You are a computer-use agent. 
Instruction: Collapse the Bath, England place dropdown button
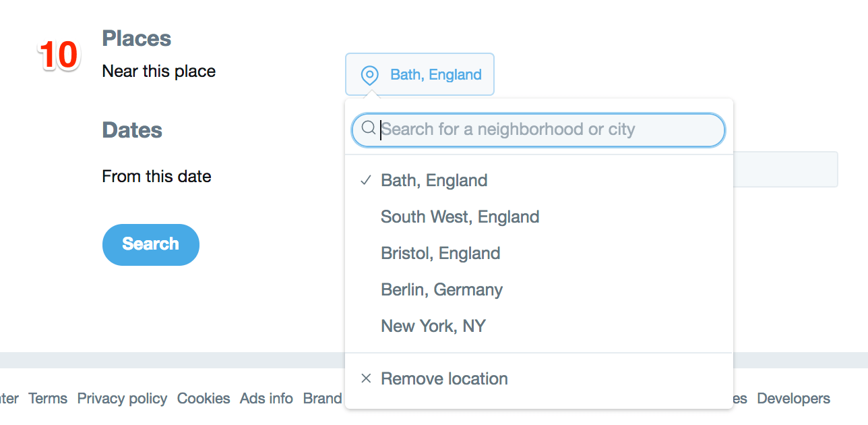[x=420, y=74]
